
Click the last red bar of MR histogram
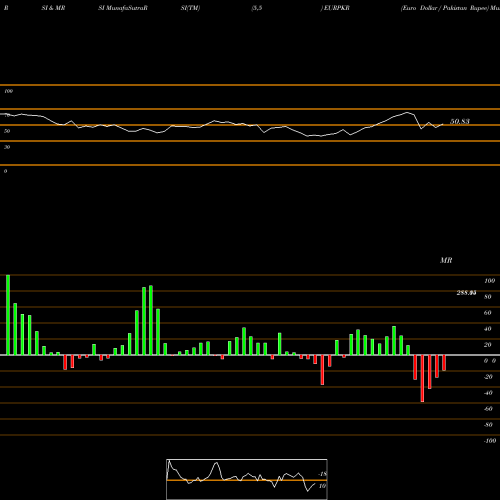(x=444, y=363)
